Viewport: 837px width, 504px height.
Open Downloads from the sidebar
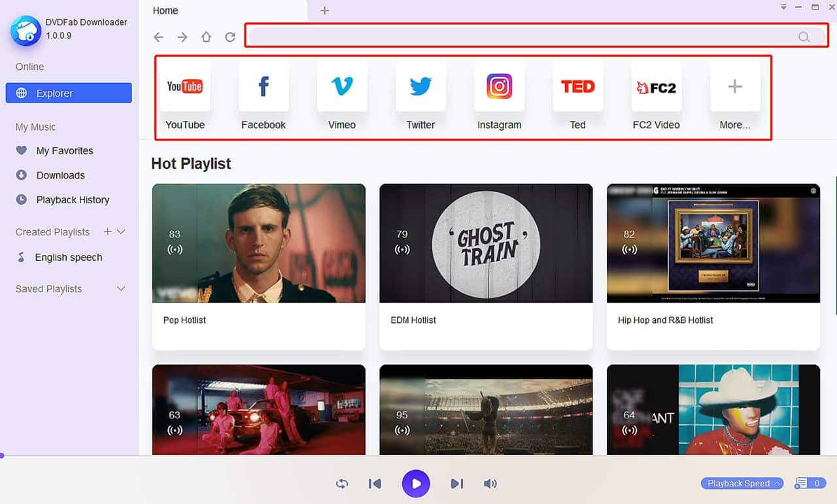(x=60, y=175)
